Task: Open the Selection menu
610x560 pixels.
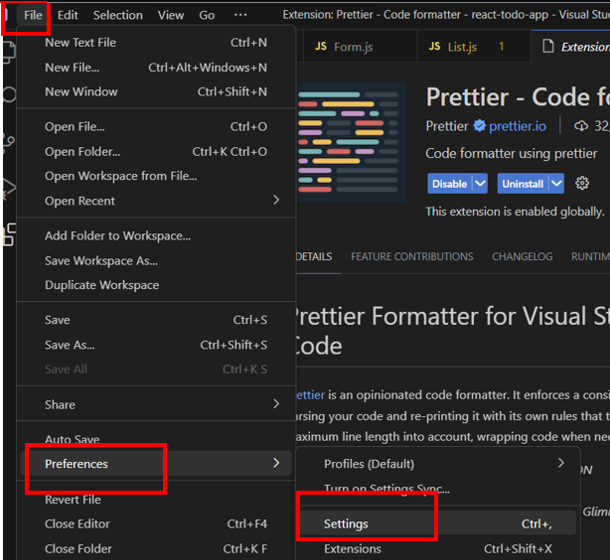Action: click(117, 15)
